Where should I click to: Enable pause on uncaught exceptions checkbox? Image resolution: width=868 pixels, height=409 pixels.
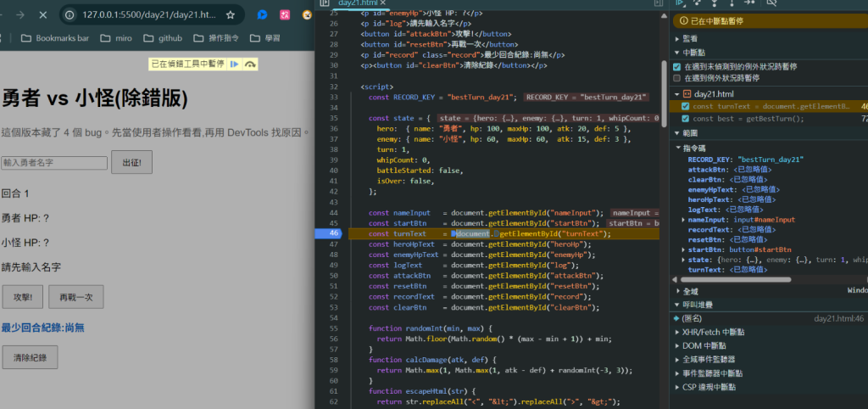[676, 66]
